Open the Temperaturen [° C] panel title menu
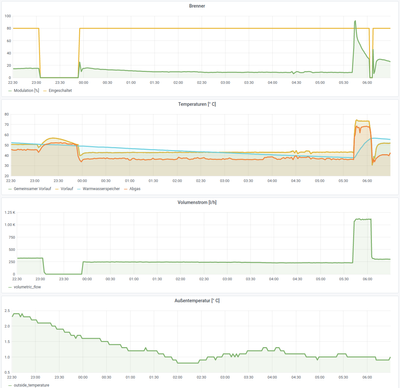 tap(197, 104)
